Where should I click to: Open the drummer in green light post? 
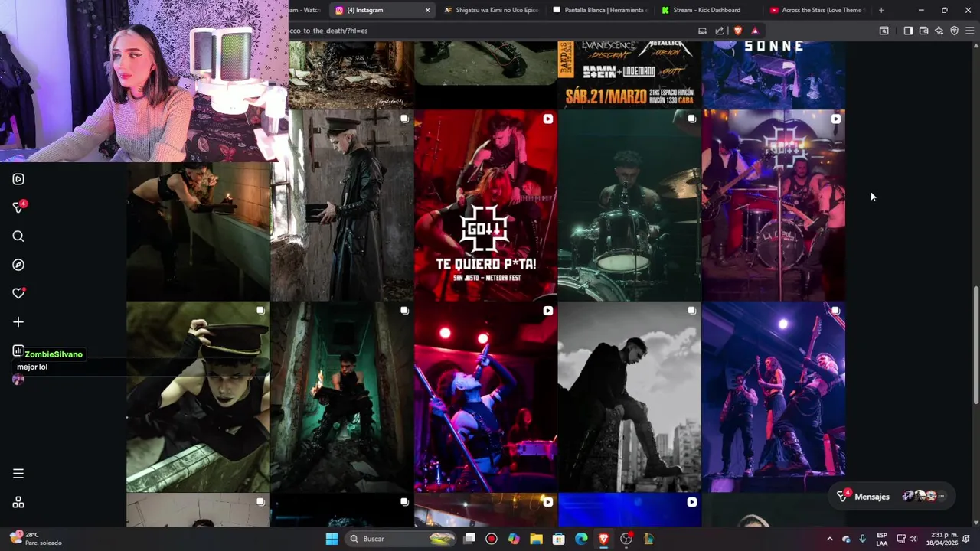[629, 205]
